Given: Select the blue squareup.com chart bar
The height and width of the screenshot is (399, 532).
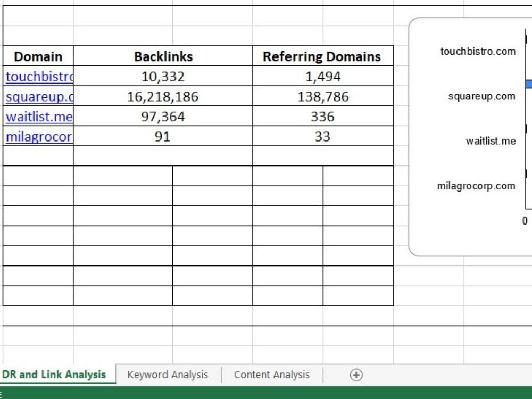Looking at the screenshot, I should (529, 84).
